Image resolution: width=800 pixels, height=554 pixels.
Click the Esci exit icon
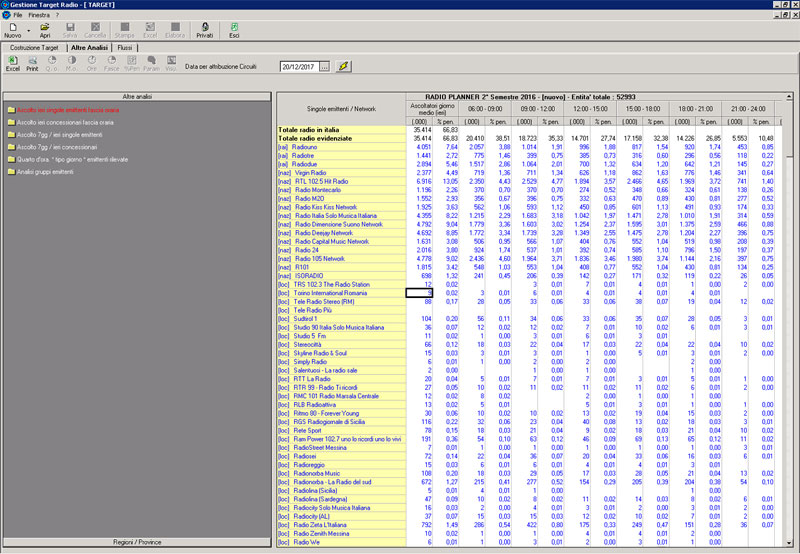click(234, 27)
